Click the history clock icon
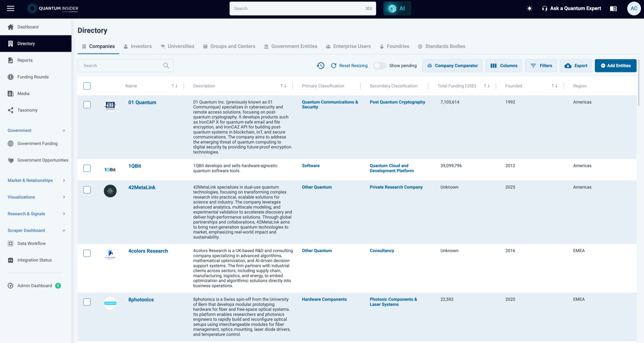 click(320, 66)
